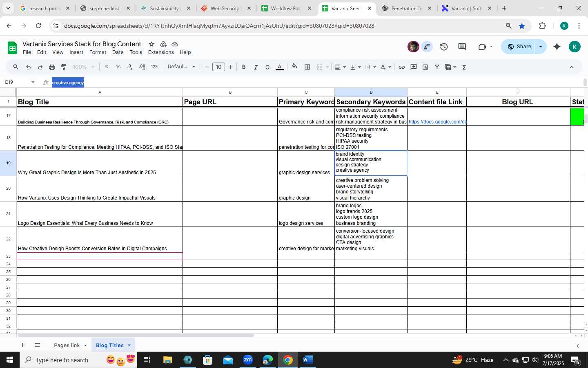Toggle strikethrough formatting
The height and width of the screenshot is (368, 588).
coord(267,67)
